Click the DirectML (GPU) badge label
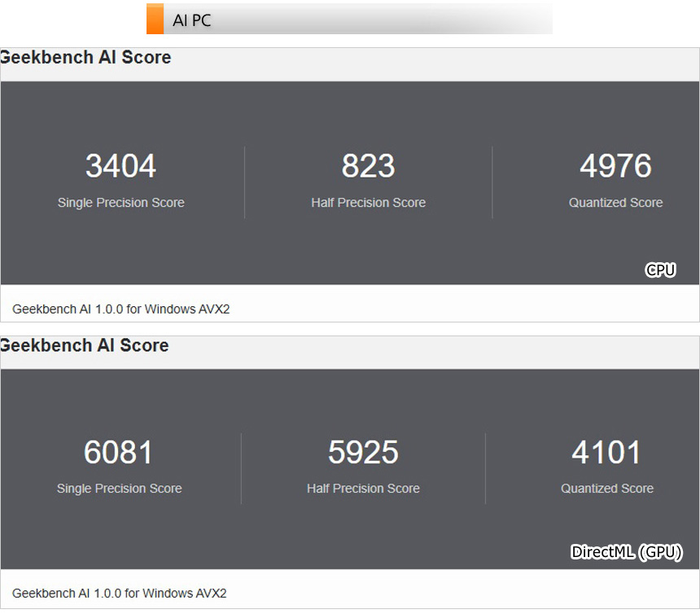This screenshot has height=614, width=700. tap(626, 552)
